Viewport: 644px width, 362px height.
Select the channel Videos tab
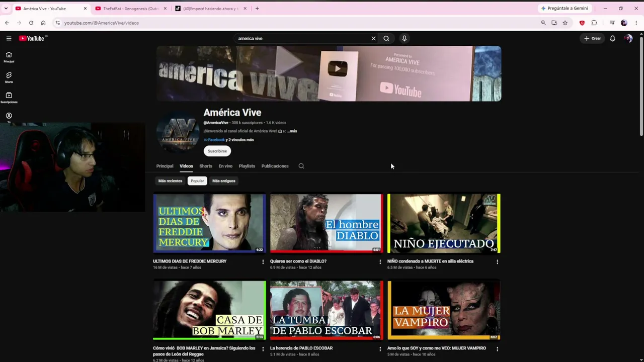click(x=186, y=166)
